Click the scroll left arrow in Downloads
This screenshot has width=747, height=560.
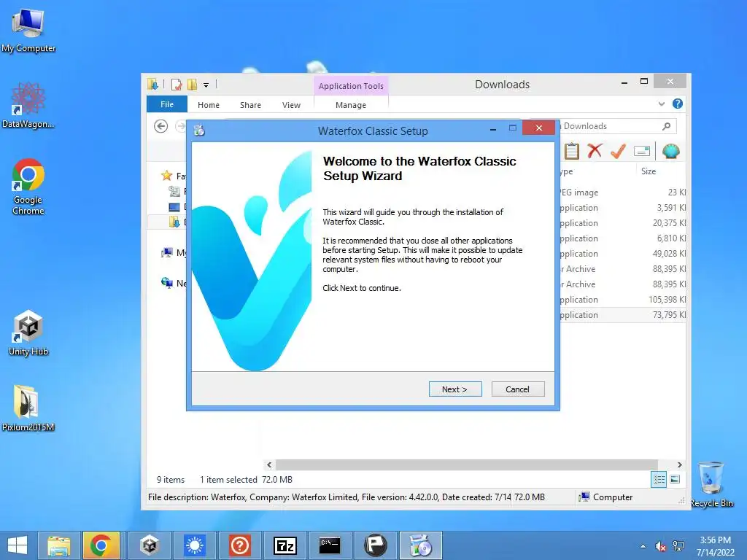269,464
